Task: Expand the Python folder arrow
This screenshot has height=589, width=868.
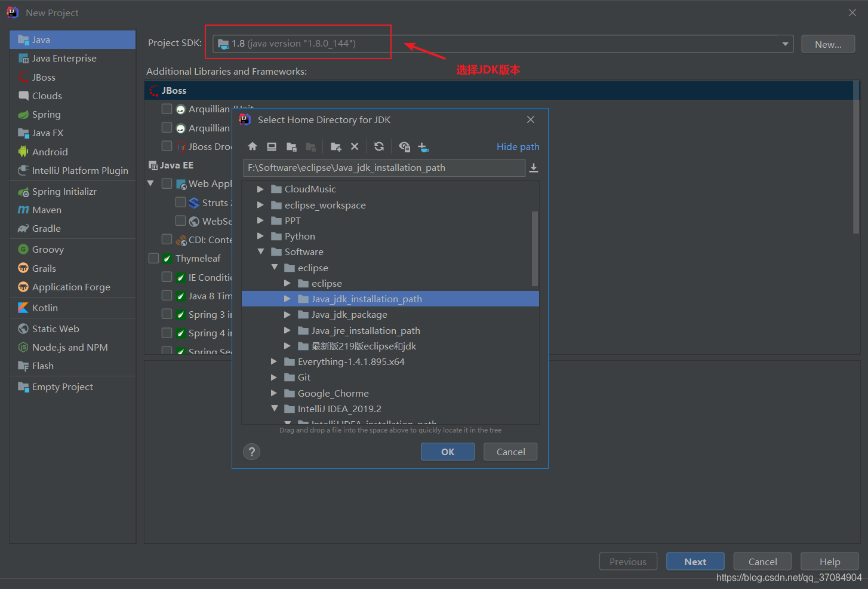Action: (x=260, y=236)
